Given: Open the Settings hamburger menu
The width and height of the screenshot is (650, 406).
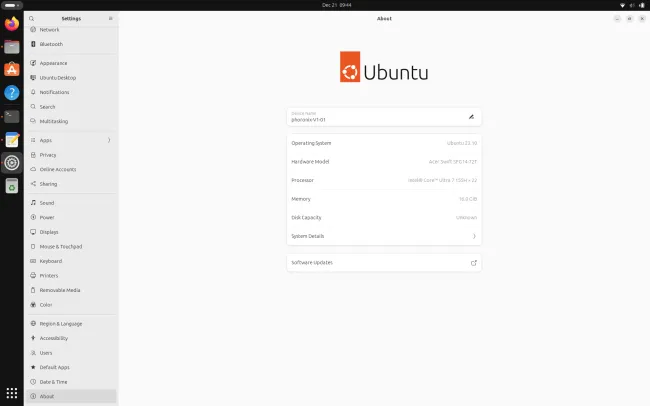Looking at the screenshot, I should [110, 18].
